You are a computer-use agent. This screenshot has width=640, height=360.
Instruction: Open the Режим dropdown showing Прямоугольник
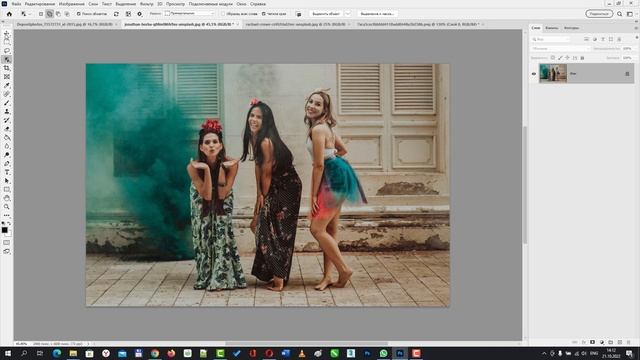click(189, 14)
